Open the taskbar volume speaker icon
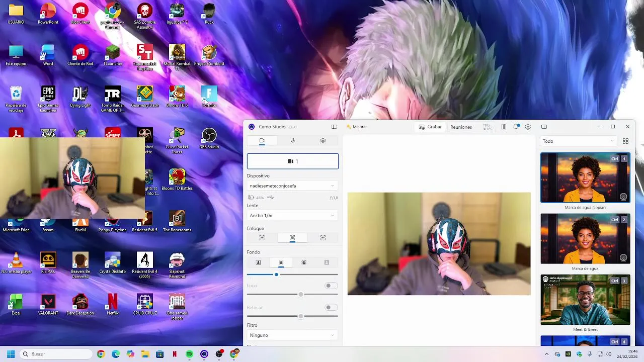The image size is (644, 362). click(608, 354)
